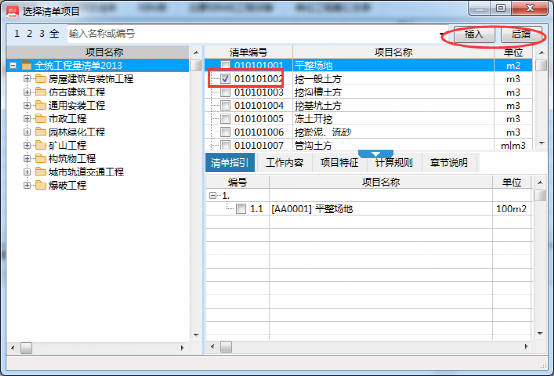554x376 pixels.
Task: Tick the 1.1 [AA0001] 平整场地 checkbox
Action: click(241, 209)
